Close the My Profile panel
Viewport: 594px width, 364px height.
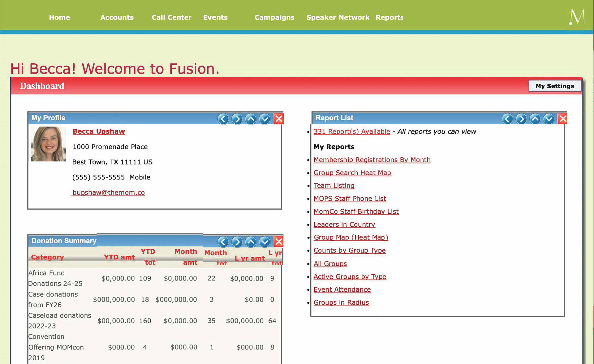coord(278,119)
